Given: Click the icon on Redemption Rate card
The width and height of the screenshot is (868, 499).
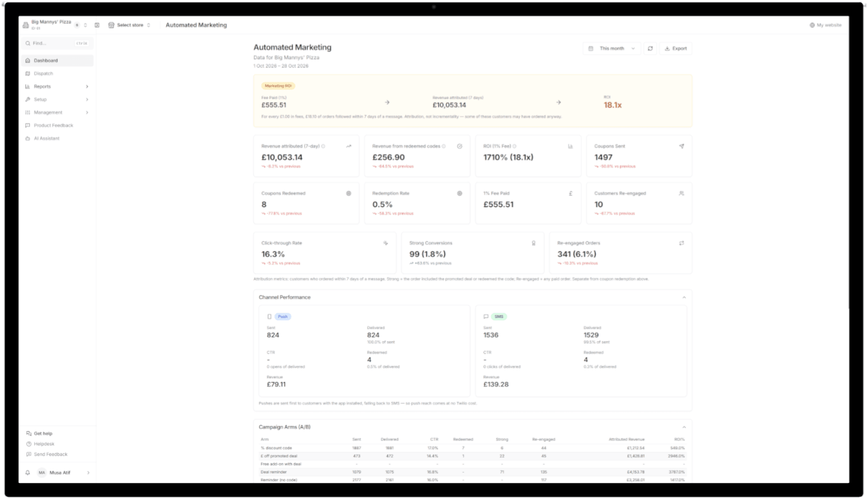Looking at the screenshot, I should [460, 194].
